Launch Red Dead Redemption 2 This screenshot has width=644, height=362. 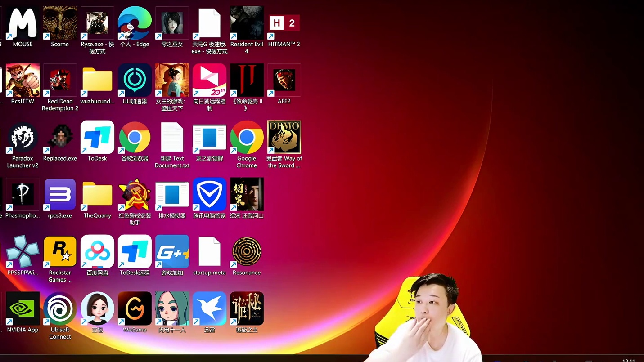tap(60, 80)
